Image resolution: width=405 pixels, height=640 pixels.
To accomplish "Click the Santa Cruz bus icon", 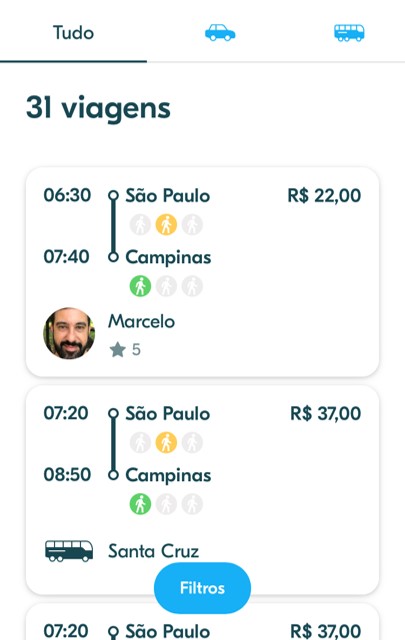I will (69, 551).
